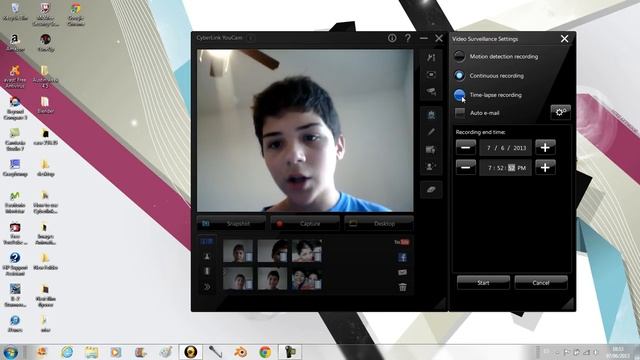Increase recording end time
This screenshot has width=640, height=360.
click(x=545, y=167)
